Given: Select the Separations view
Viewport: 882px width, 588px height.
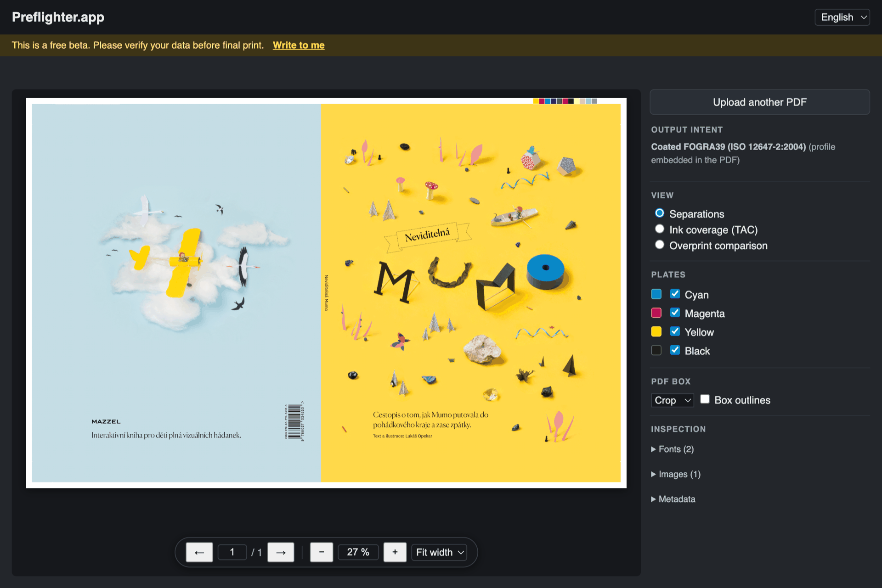Looking at the screenshot, I should pyautogui.click(x=660, y=213).
